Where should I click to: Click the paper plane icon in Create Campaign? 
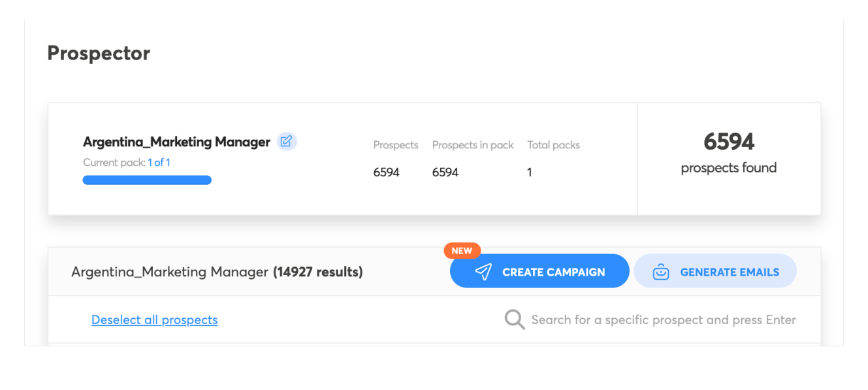tap(483, 272)
